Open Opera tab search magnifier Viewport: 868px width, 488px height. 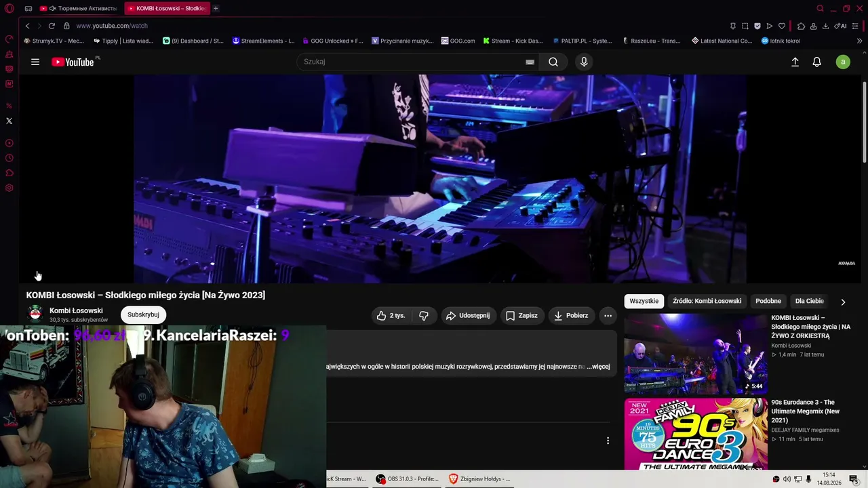click(820, 9)
